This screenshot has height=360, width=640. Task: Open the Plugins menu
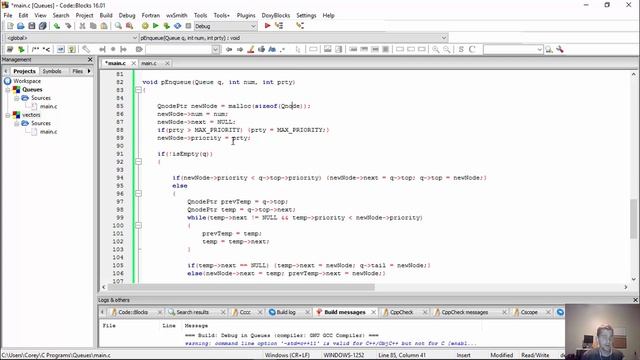[246, 15]
